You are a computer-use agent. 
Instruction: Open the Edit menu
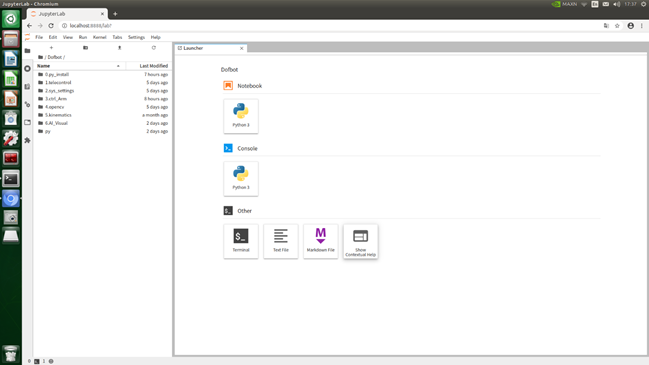click(x=53, y=37)
